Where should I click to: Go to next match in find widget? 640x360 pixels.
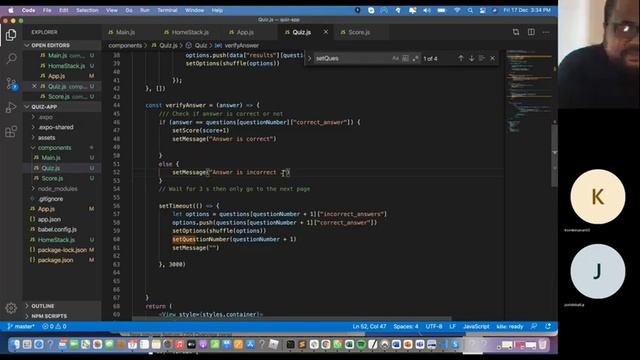471,58
